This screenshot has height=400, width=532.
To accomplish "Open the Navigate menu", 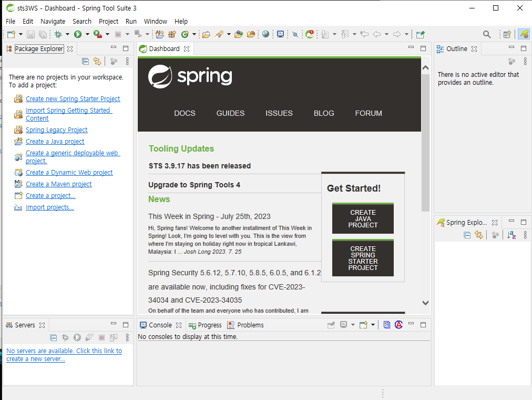I will tap(53, 22).
